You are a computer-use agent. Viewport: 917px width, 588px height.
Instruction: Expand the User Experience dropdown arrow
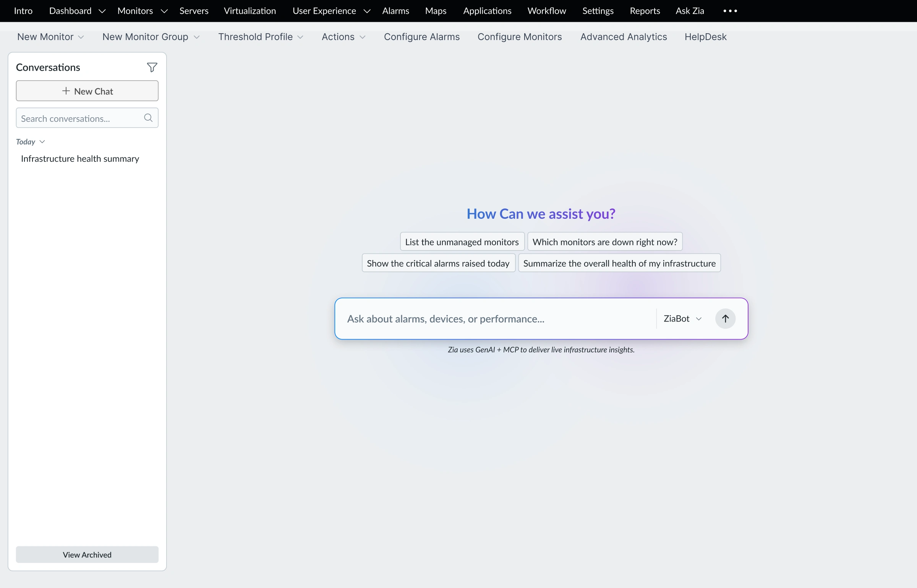(367, 11)
